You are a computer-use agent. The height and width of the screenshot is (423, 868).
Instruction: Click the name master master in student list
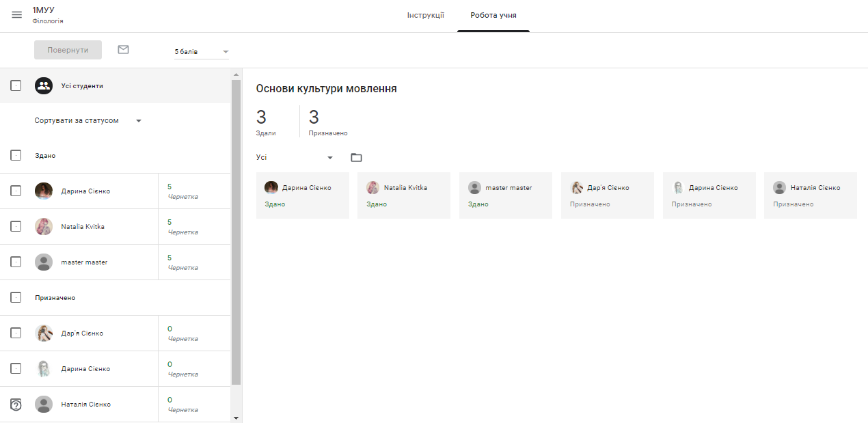(84, 262)
